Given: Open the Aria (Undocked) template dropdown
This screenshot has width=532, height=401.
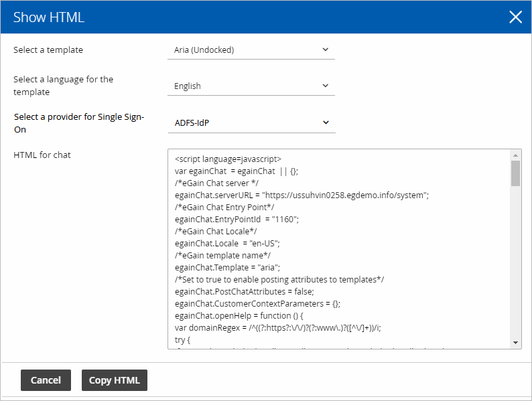Looking at the screenshot, I should point(251,50).
